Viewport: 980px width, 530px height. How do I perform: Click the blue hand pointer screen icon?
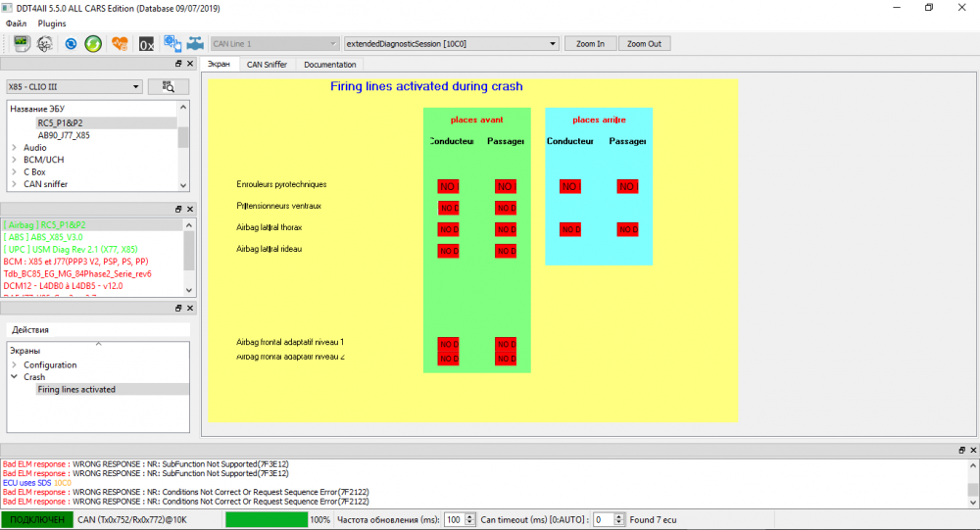pyautogui.click(x=171, y=43)
